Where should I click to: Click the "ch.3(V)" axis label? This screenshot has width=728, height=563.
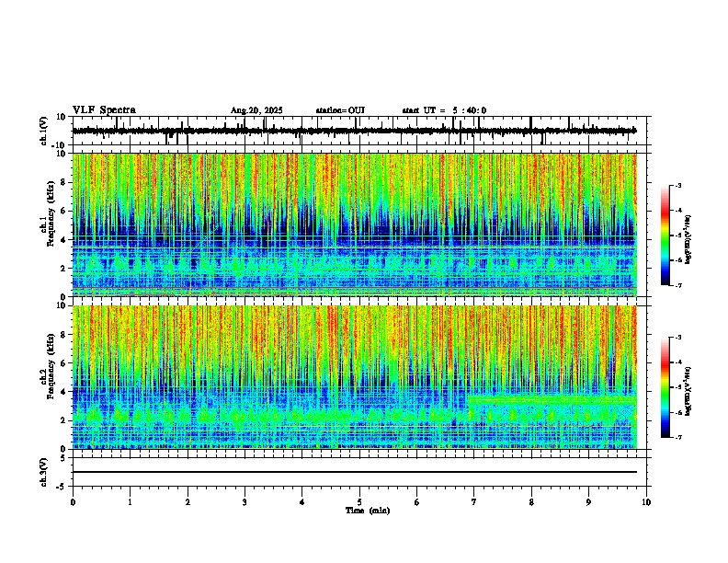pyautogui.click(x=44, y=472)
